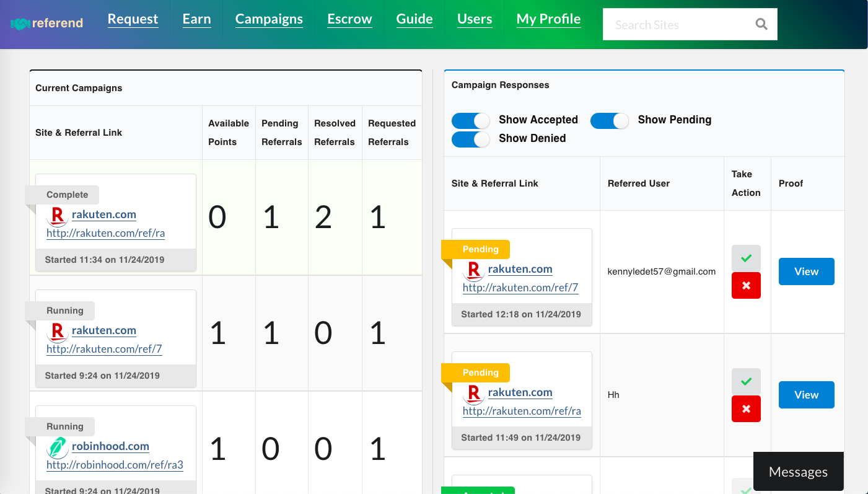This screenshot has width=868, height=494.
Task: Open referral link http://rakuten.com/ref/ra in Current Campaigns
Action: pyautogui.click(x=105, y=234)
